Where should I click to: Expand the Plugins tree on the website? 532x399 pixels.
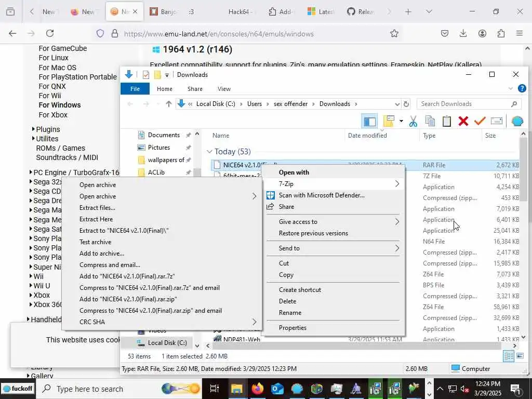(x=33, y=129)
